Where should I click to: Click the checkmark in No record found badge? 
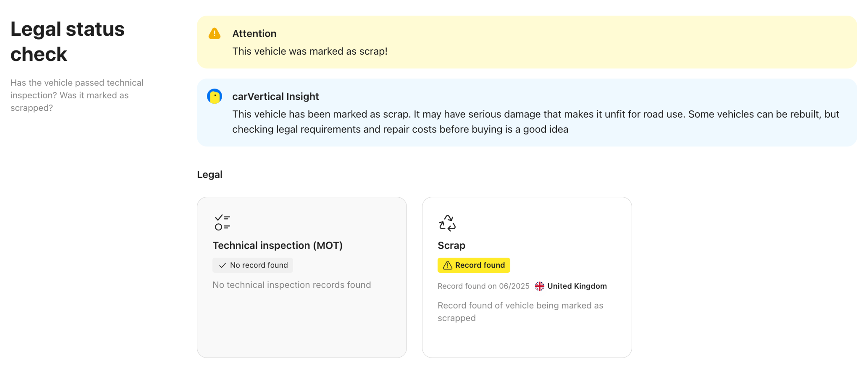tap(222, 265)
